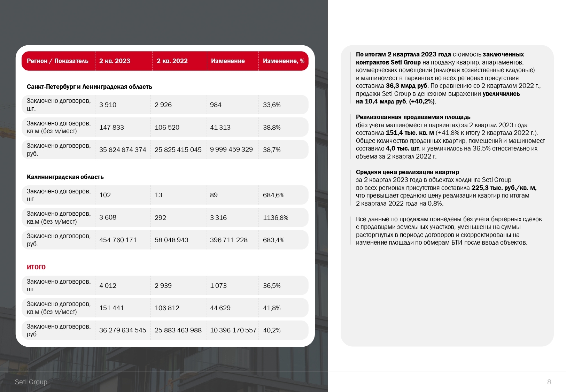Click the 'Изменение' column header

click(228, 61)
